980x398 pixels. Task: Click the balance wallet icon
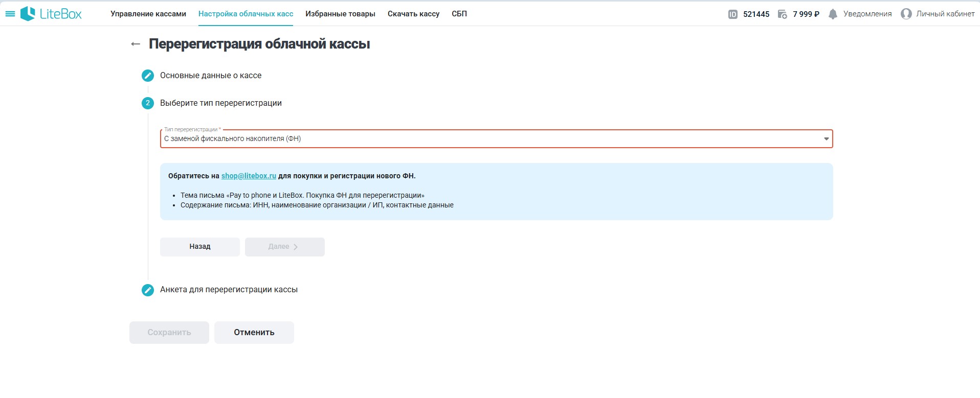coord(782,14)
